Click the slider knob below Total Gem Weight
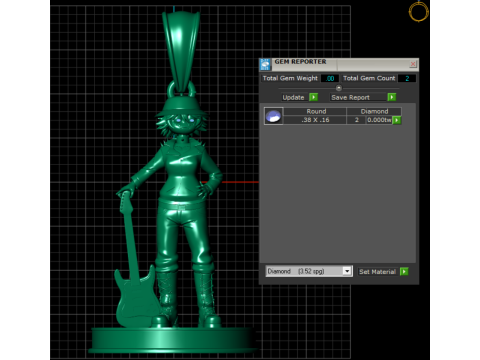Image resolution: width=480 pixels, height=360 pixels. click(339, 88)
